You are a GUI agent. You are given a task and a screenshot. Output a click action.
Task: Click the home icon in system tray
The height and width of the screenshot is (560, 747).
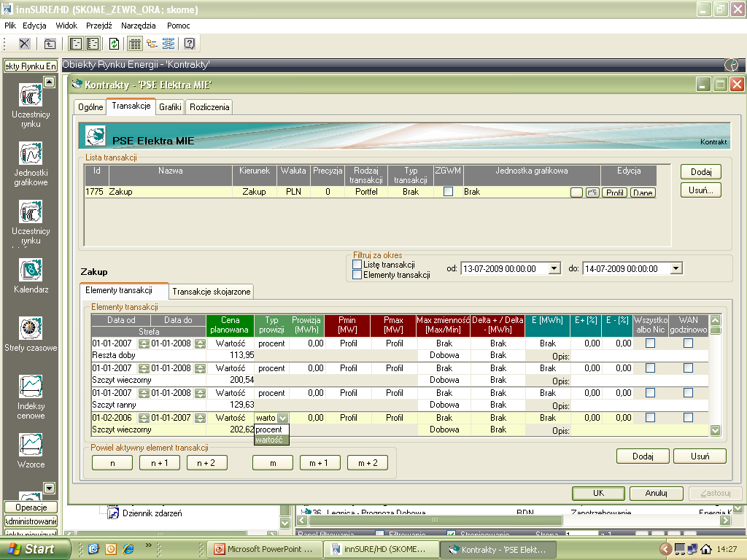coord(706,549)
